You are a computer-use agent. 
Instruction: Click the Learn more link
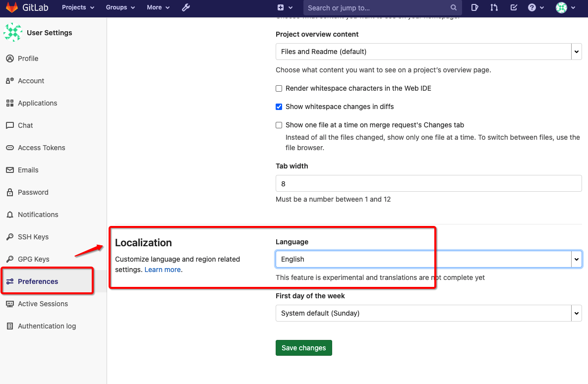162,270
